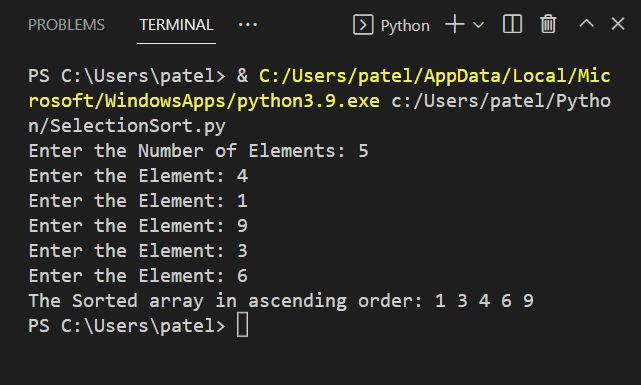The width and height of the screenshot is (641, 385).
Task: Click the 'Enter the Element: 6' line
Action: (x=138, y=275)
